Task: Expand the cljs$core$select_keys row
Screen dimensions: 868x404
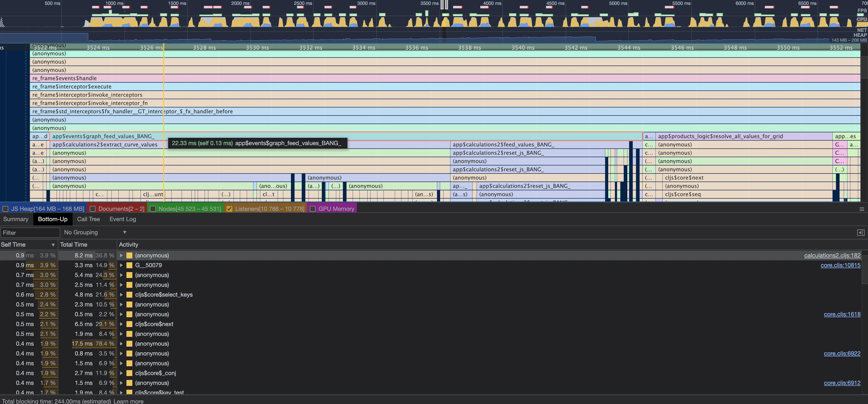Action: (x=121, y=295)
